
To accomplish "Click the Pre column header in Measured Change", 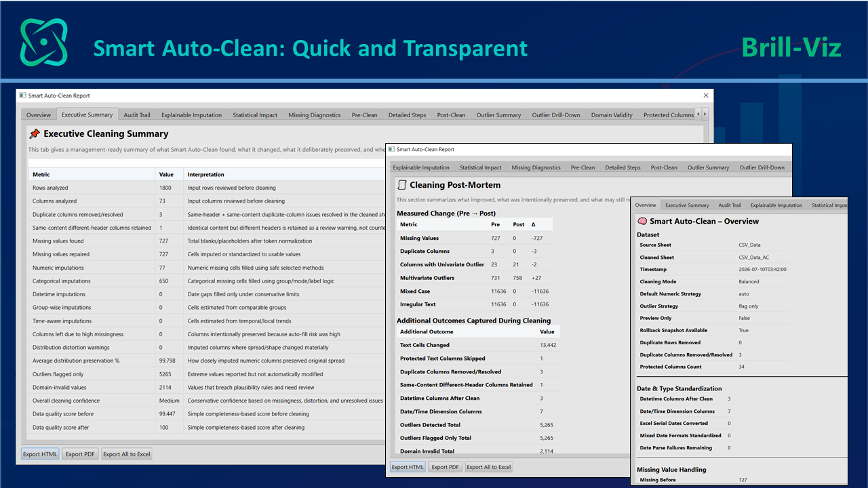I will pyautogui.click(x=500, y=224).
